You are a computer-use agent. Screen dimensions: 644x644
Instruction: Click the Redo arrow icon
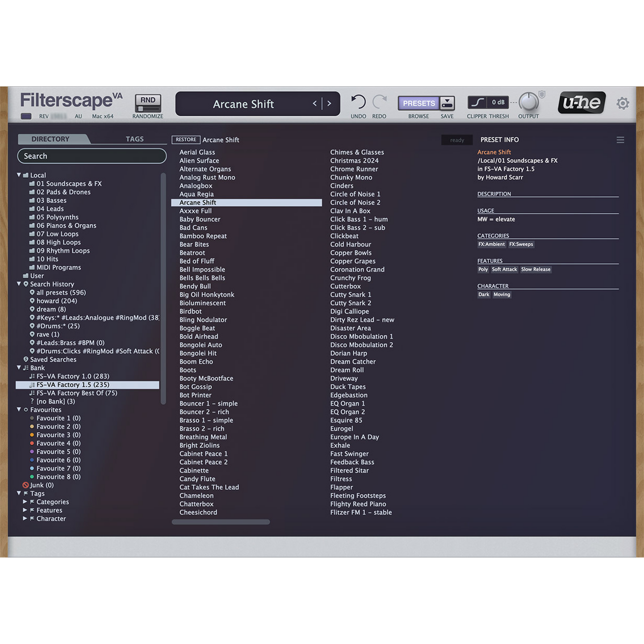[x=379, y=102]
